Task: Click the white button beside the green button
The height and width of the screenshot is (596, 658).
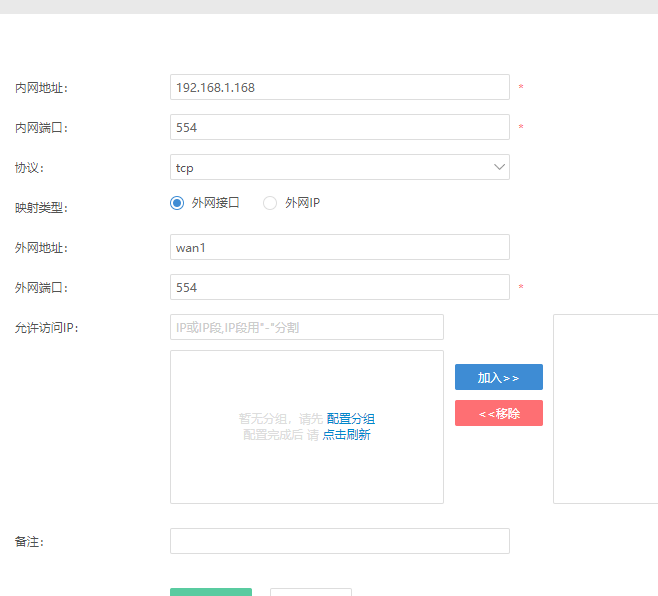Action: pyautogui.click(x=311, y=592)
